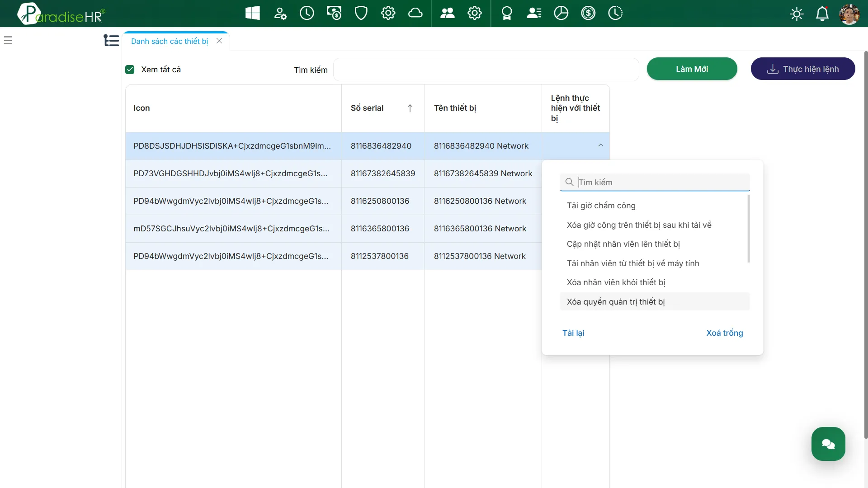Open the pie chart report icon
868x488 pixels.
tap(561, 13)
